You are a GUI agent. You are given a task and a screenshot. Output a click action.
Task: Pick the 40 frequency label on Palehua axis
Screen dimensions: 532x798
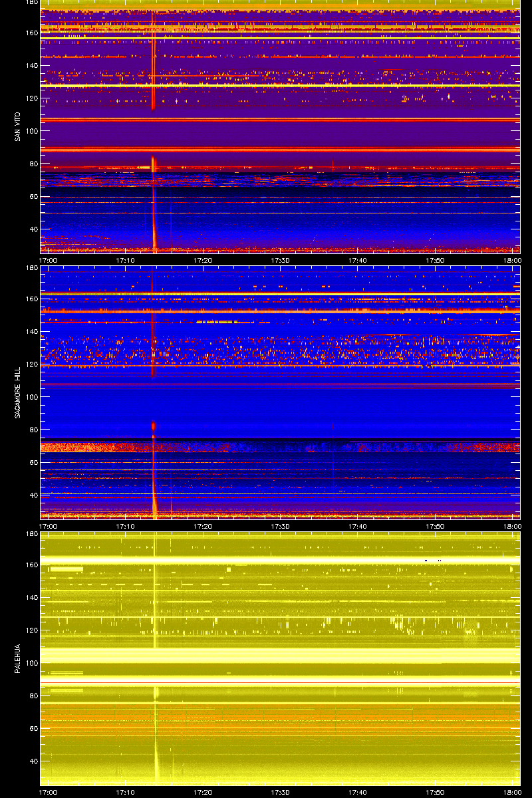33,761
